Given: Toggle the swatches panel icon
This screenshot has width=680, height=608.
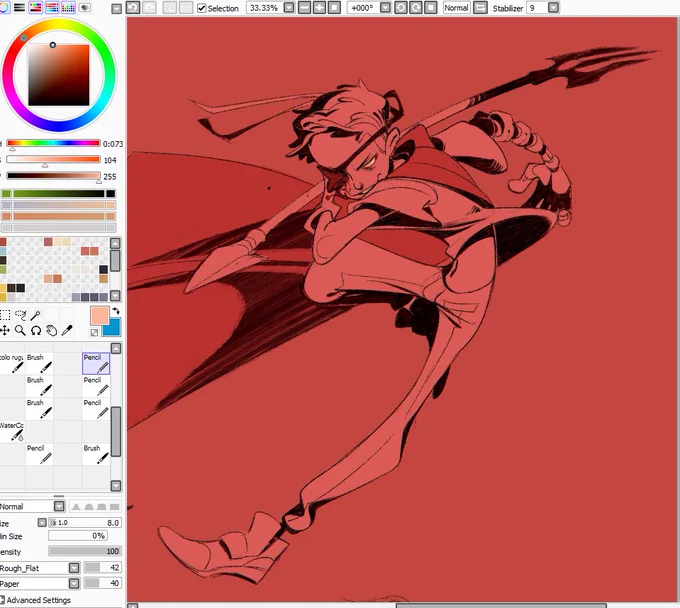Looking at the screenshot, I should click(x=68, y=7).
